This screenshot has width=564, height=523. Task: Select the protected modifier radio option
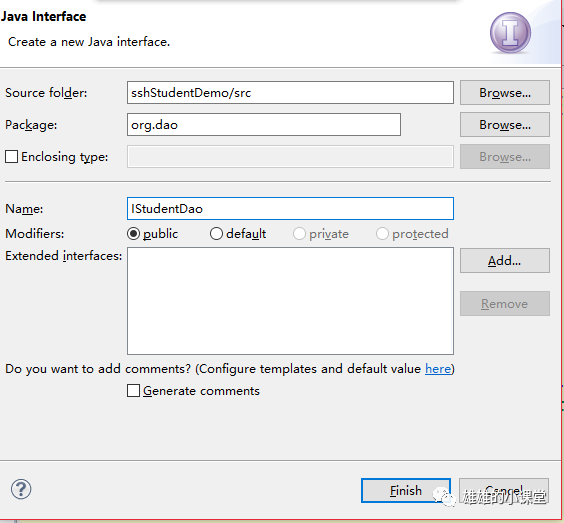coord(382,234)
